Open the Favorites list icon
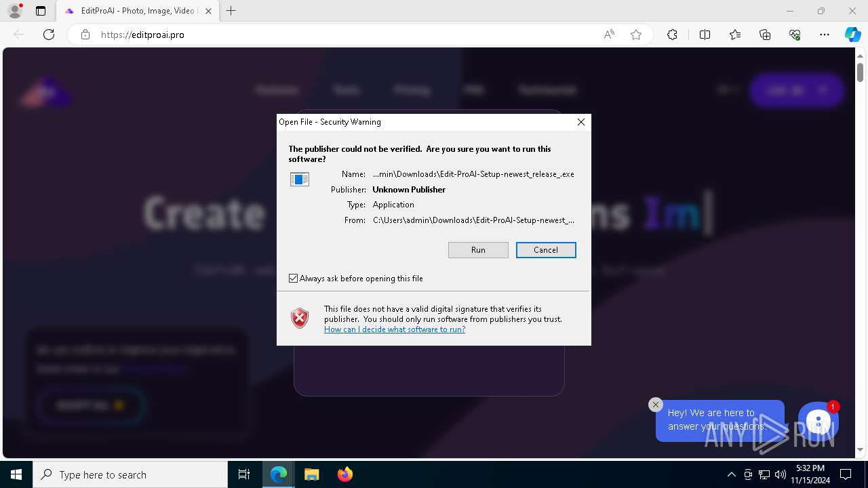Screen dimensions: 868x488 click(735, 35)
